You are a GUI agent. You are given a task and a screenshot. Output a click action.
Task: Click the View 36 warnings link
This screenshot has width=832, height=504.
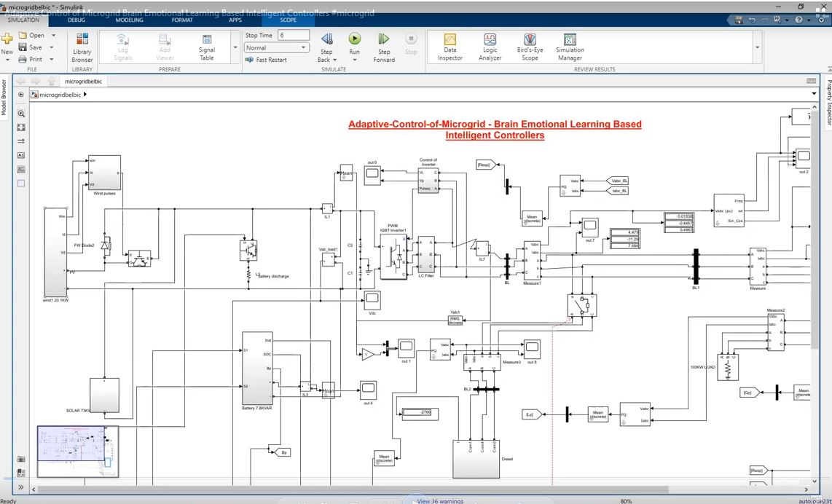pos(440,501)
